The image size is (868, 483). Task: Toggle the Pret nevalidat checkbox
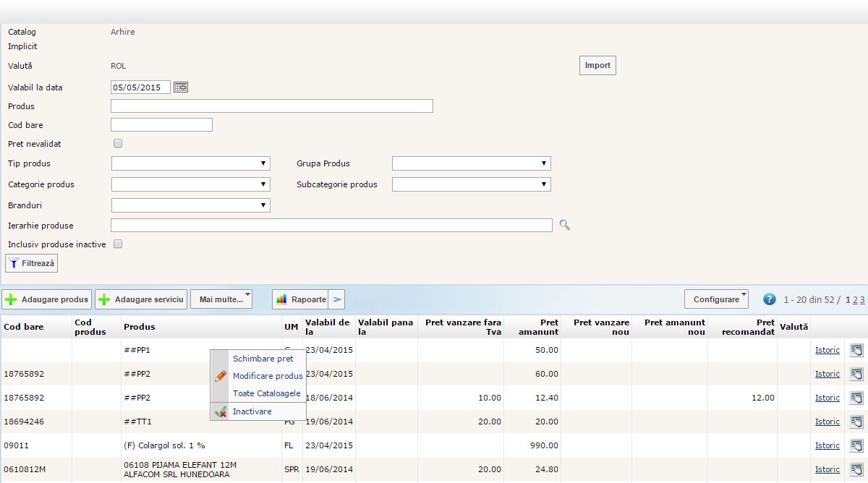[x=118, y=144]
